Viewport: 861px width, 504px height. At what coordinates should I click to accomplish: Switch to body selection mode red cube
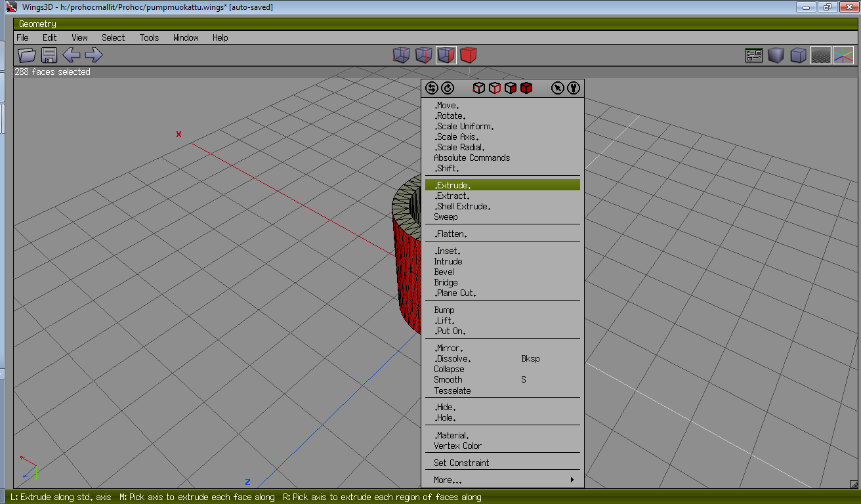[x=468, y=55]
